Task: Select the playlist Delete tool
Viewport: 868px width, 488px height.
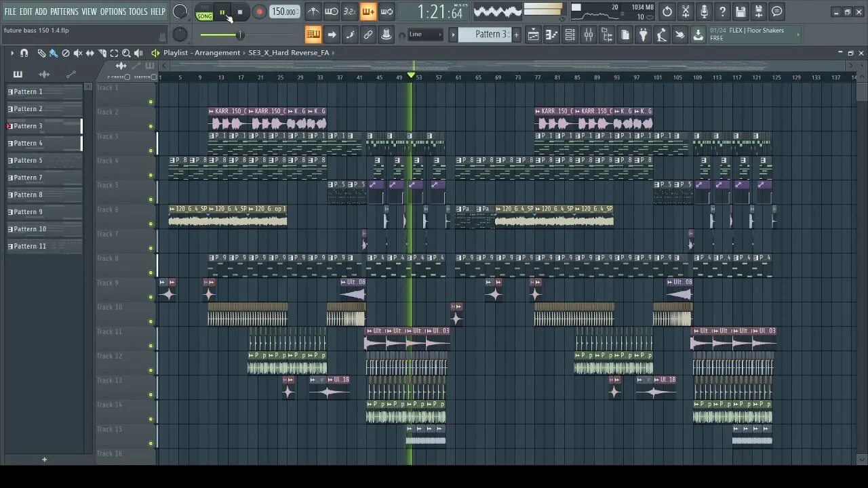Action: 66,53
